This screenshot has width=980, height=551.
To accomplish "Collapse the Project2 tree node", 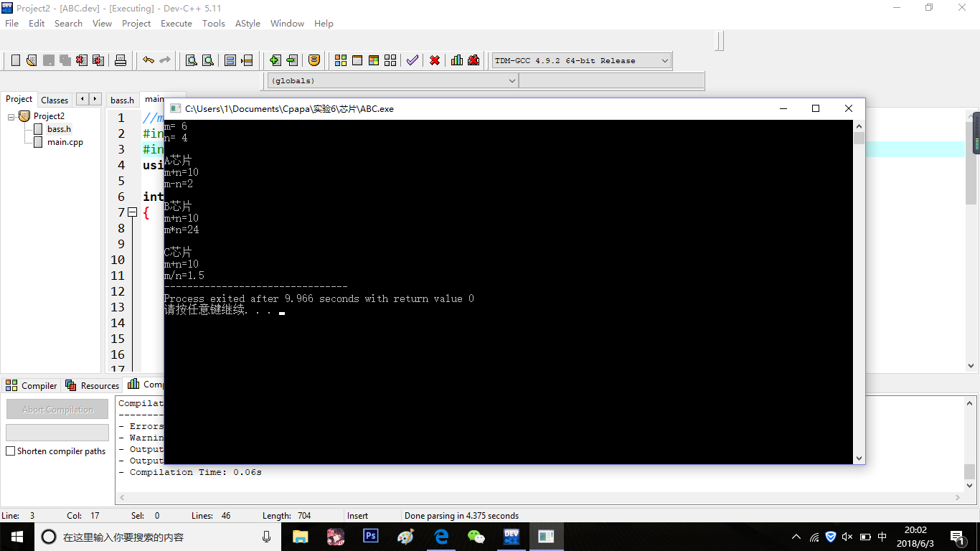I will (x=12, y=116).
